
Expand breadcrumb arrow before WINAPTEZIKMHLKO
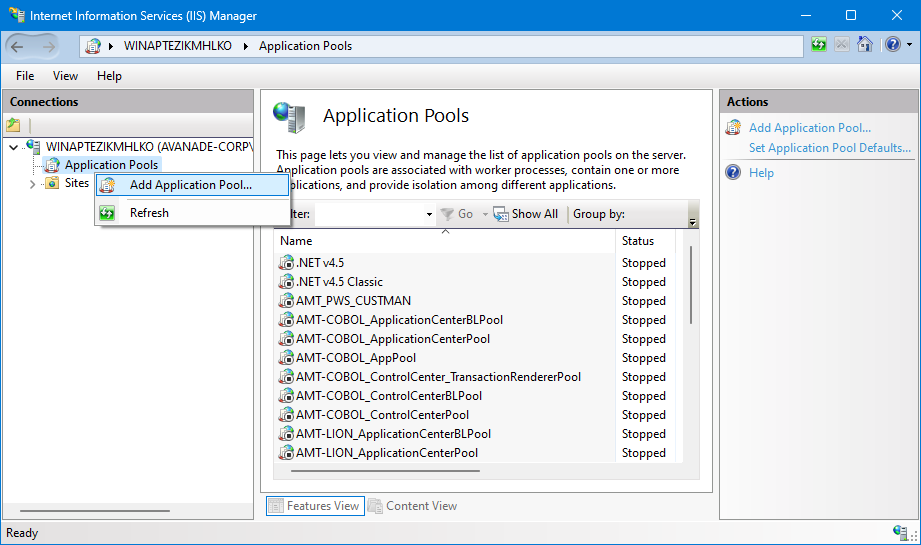pos(110,46)
